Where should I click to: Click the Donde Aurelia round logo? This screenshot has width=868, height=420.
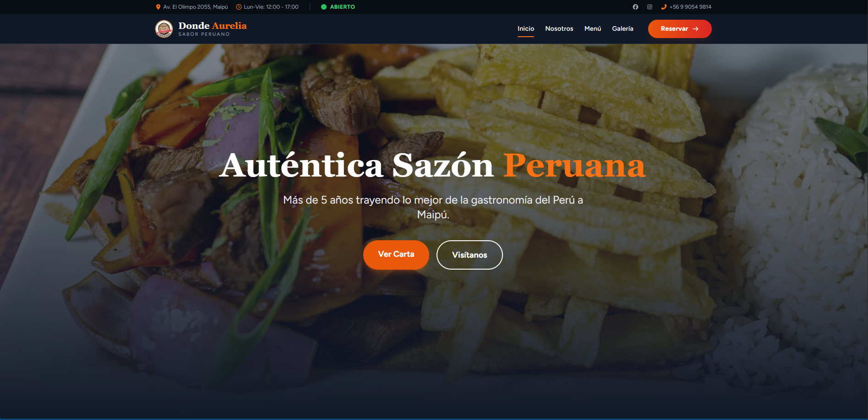click(164, 29)
